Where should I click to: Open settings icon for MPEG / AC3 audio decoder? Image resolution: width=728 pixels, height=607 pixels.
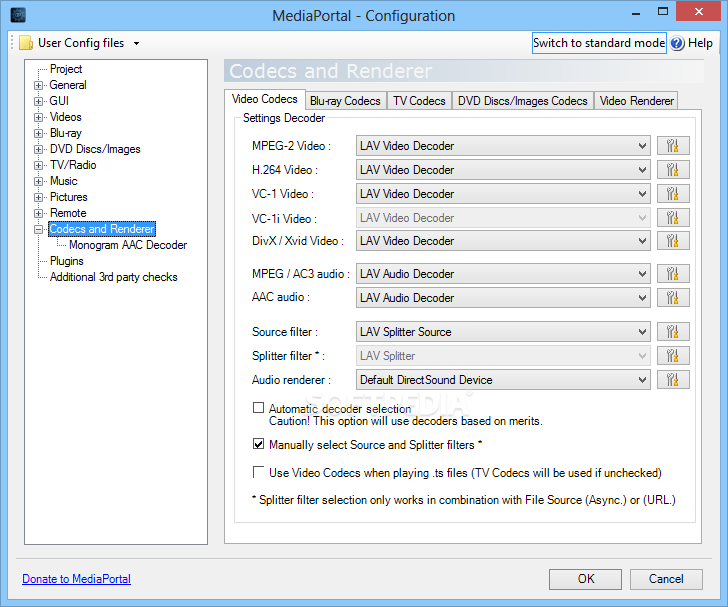pyautogui.click(x=673, y=274)
